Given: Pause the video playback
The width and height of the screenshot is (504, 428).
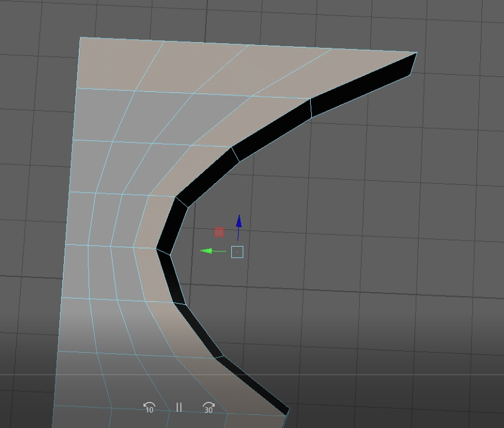Looking at the screenshot, I should tap(178, 408).
